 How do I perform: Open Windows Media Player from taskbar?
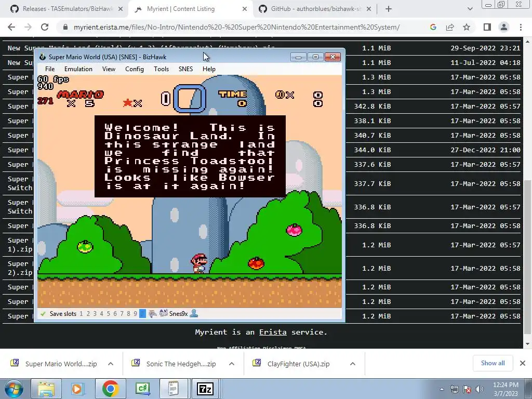click(x=78, y=389)
